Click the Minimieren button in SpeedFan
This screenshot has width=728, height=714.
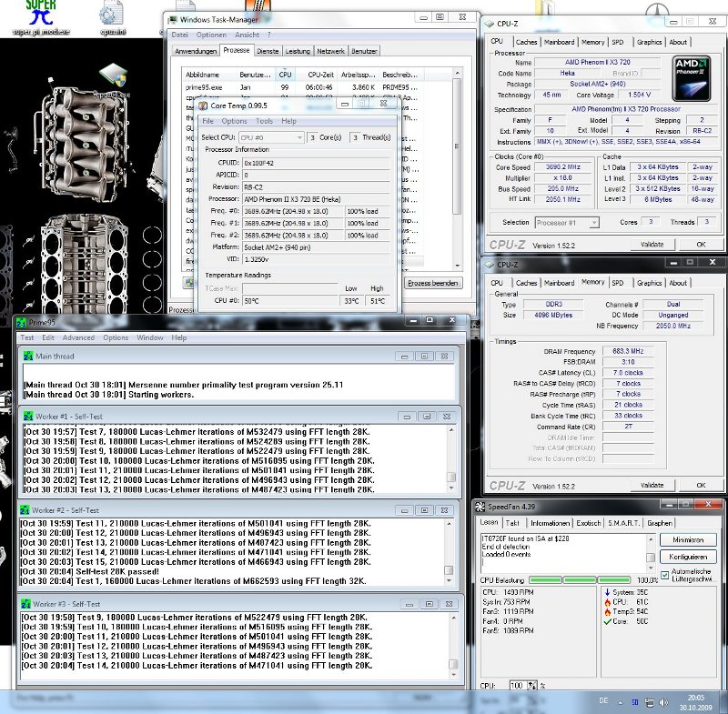coord(688,540)
